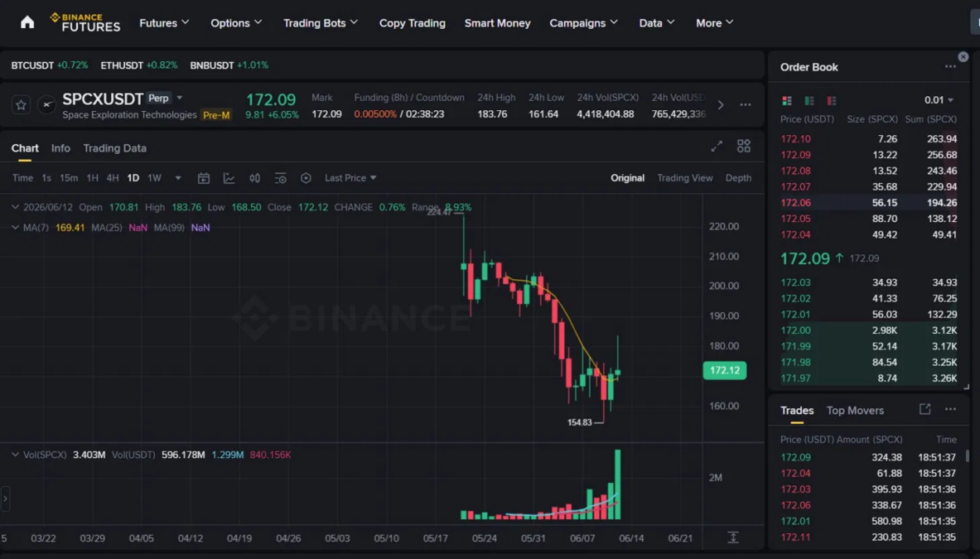Change order book 0.01 price grouping
This screenshot has width=980, height=559.
(939, 100)
